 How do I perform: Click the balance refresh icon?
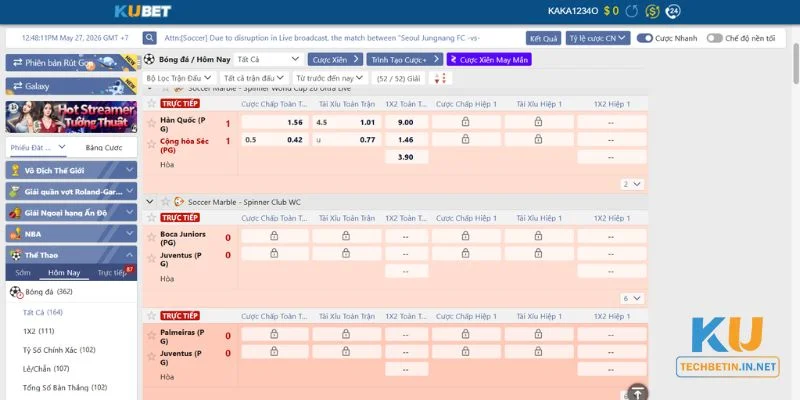[632, 11]
